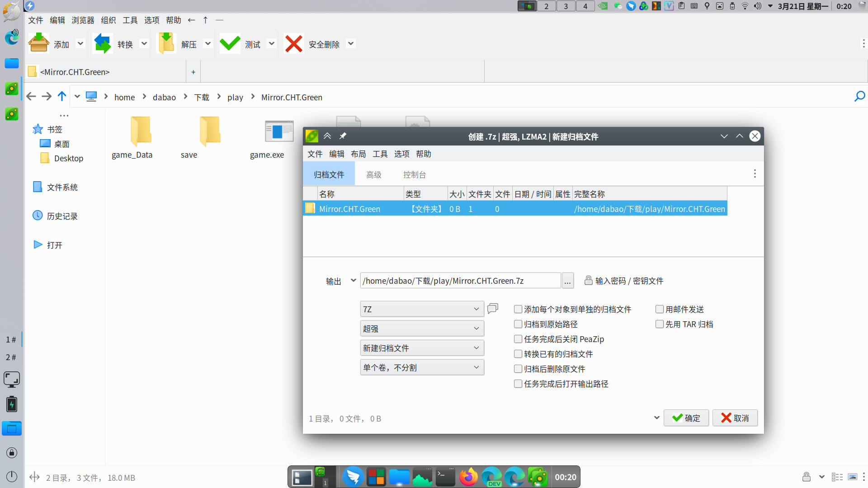This screenshot has height=488, width=868.
Task: Click the red Secure Delete X icon
Action: coord(294,44)
